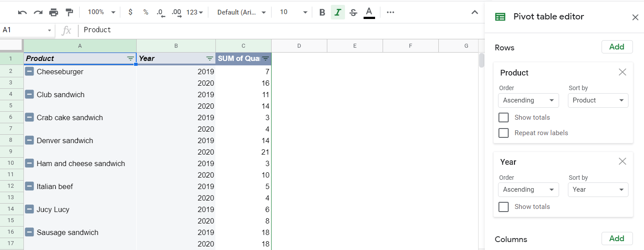Toggle bold formatting

point(322,12)
